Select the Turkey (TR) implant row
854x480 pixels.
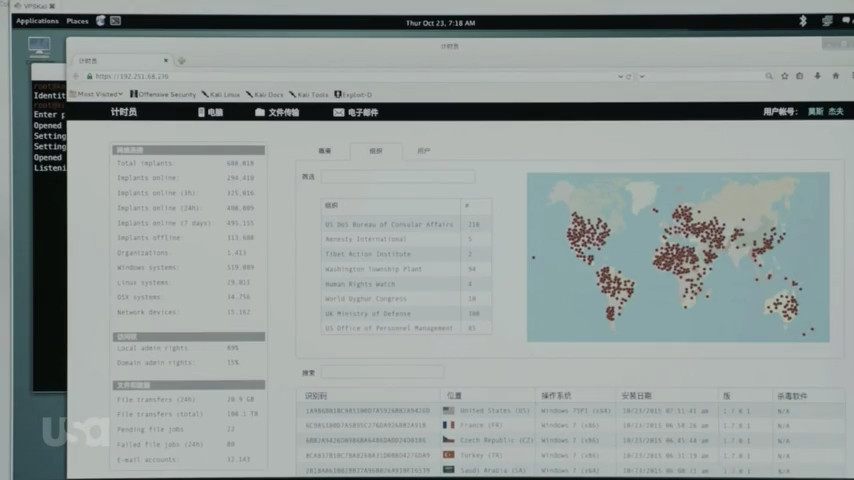(x=571, y=455)
